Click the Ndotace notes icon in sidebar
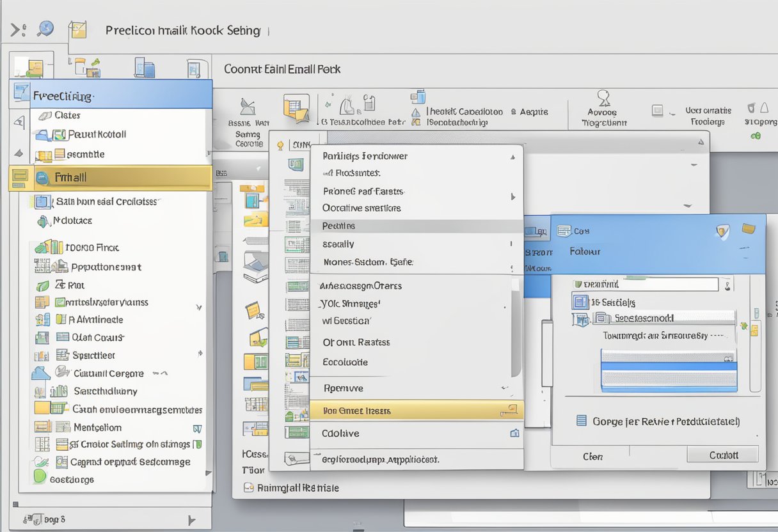 (42, 221)
